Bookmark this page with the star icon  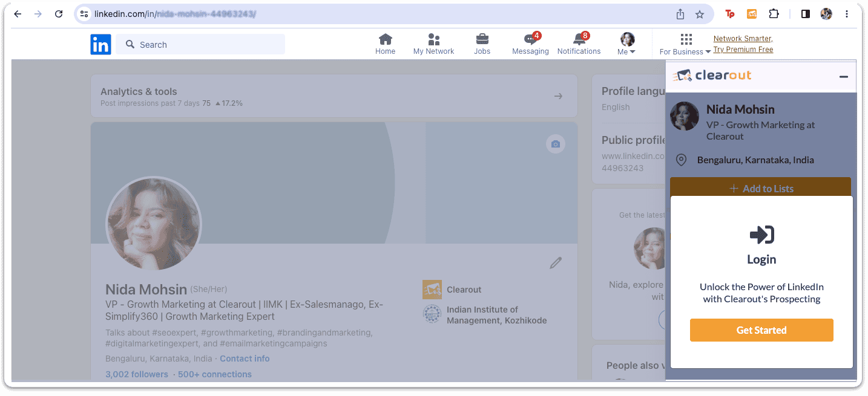tap(700, 14)
